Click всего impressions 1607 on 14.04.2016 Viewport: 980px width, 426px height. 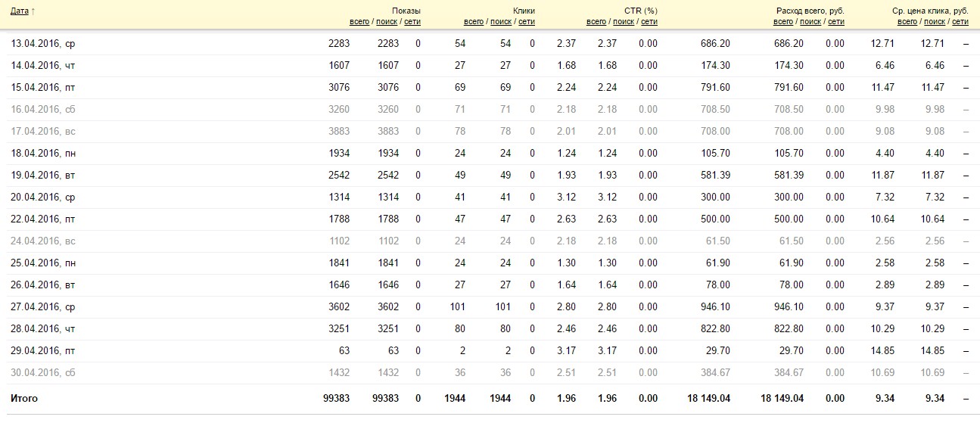pyautogui.click(x=339, y=66)
